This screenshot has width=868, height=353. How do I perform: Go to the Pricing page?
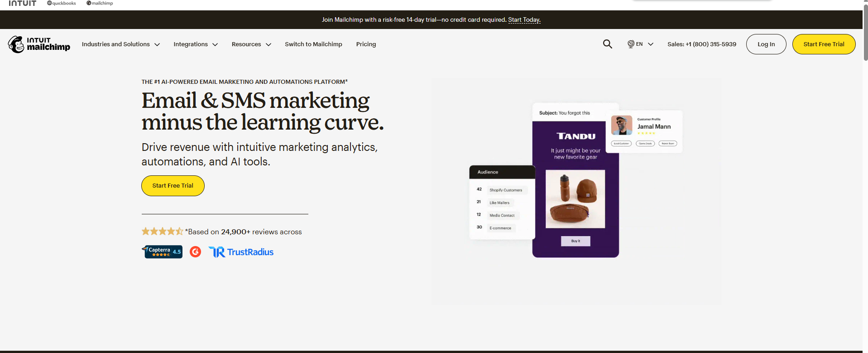(366, 44)
